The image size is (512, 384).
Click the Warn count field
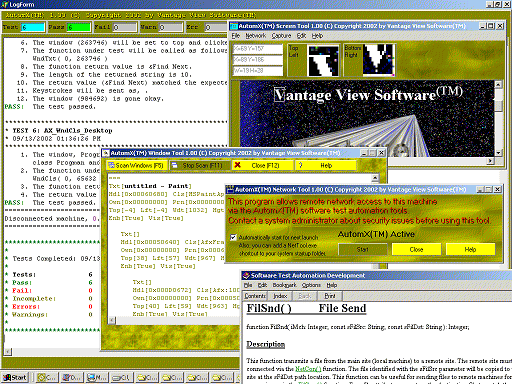click(x=170, y=27)
